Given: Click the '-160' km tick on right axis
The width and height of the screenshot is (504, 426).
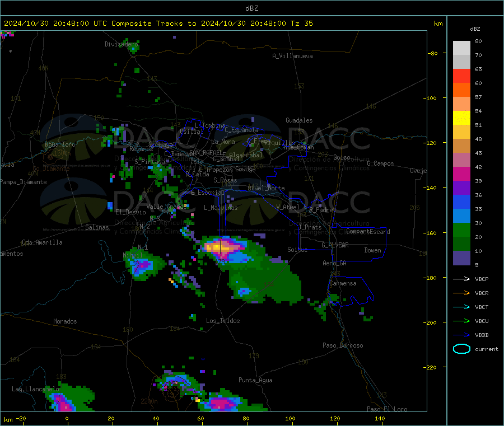Looking at the screenshot, I should [x=431, y=233].
